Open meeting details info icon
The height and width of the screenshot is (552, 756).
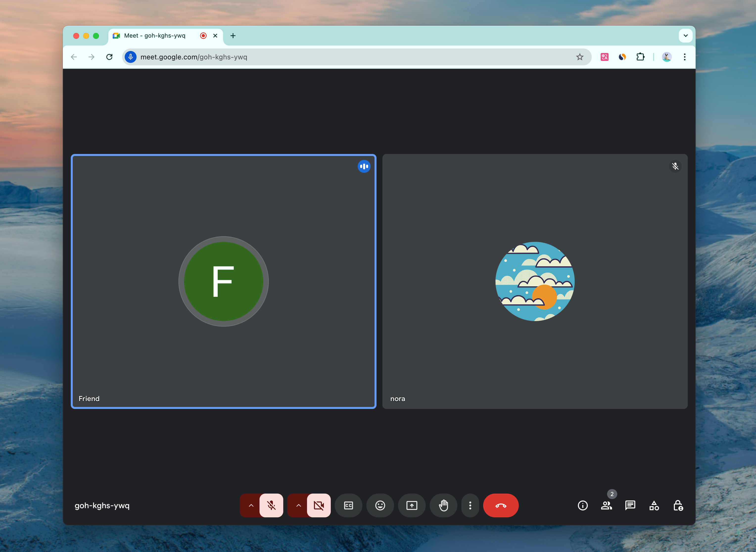click(583, 505)
